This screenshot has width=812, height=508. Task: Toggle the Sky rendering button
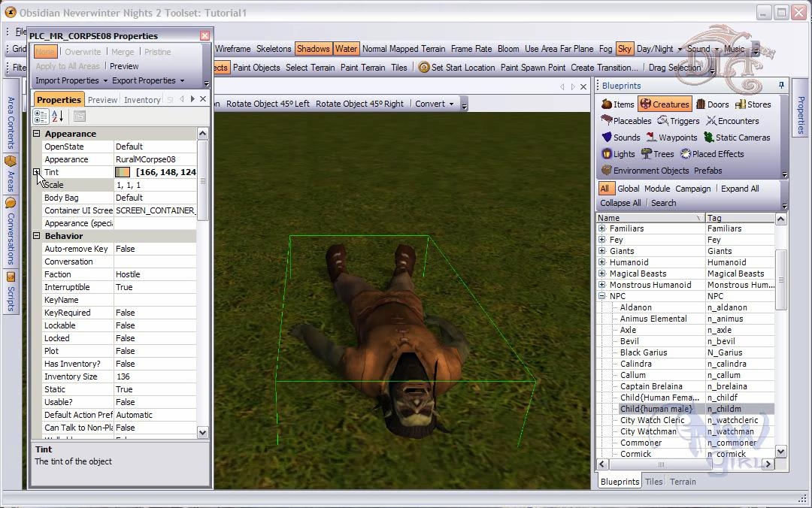624,49
